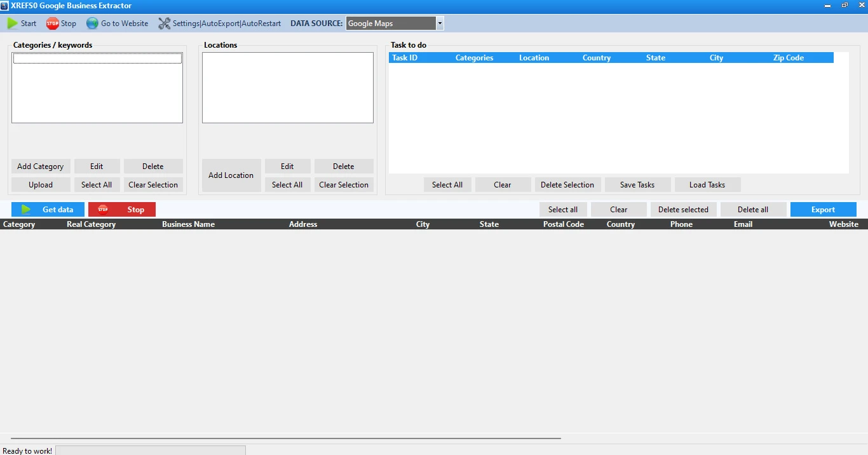Screen dimensions: 868x455
Task: Click Clear button above results table
Action: point(619,210)
